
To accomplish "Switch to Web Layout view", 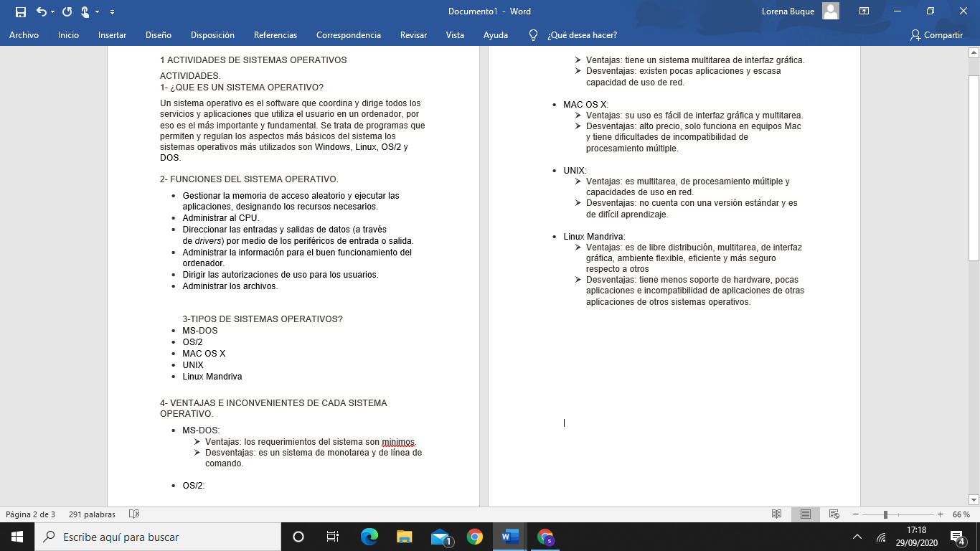I will tap(834, 514).
